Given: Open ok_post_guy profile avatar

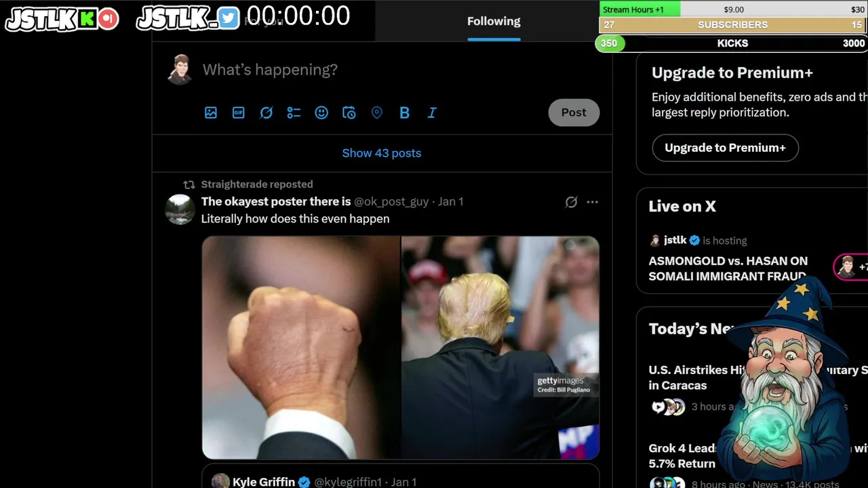Looking at the screenshot, I should 180,209.
